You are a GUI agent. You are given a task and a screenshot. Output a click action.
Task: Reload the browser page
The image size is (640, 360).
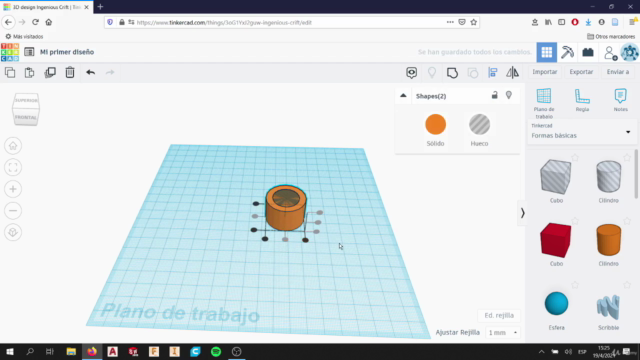[x=35, y=22]
